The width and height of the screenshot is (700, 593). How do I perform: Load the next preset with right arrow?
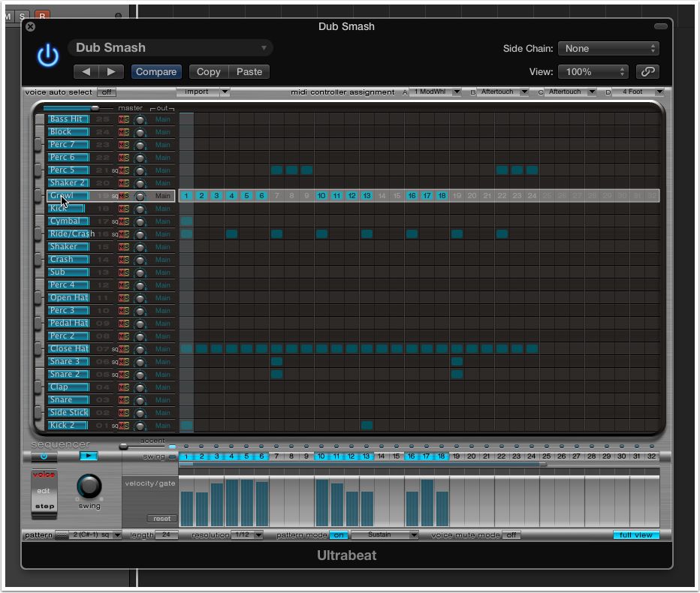pos(111,72)
